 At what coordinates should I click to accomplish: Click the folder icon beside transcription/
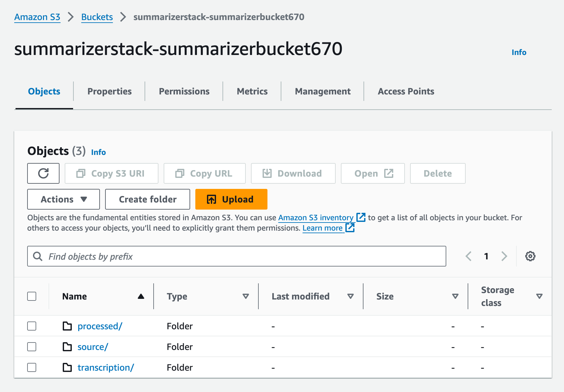[x=67, y=367]
